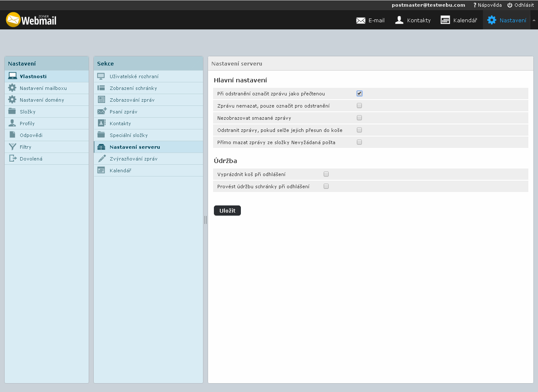Click the Psaní zpráv envelope icon

coord(101,112)
